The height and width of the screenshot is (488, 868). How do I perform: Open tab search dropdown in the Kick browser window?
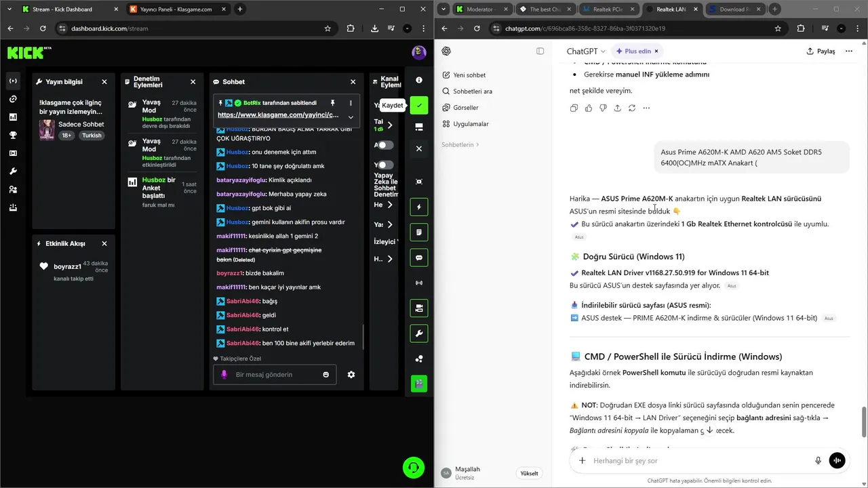tap(9, 9)
